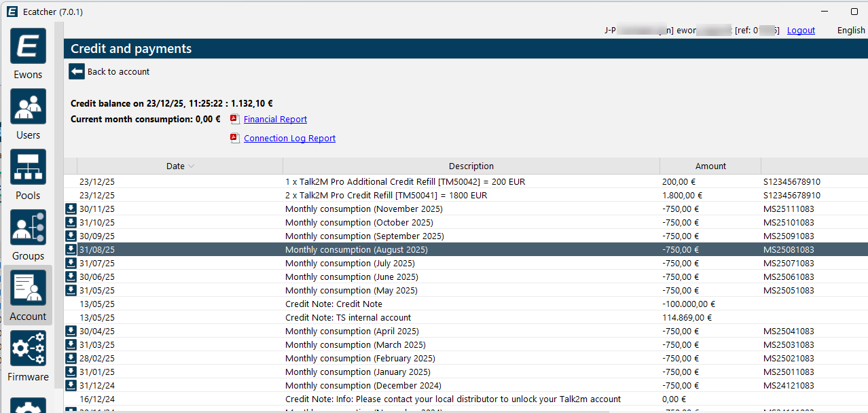Open the Users sidebar icon
The height and width of the screenshot is (413, 868).
coord(28,107)
